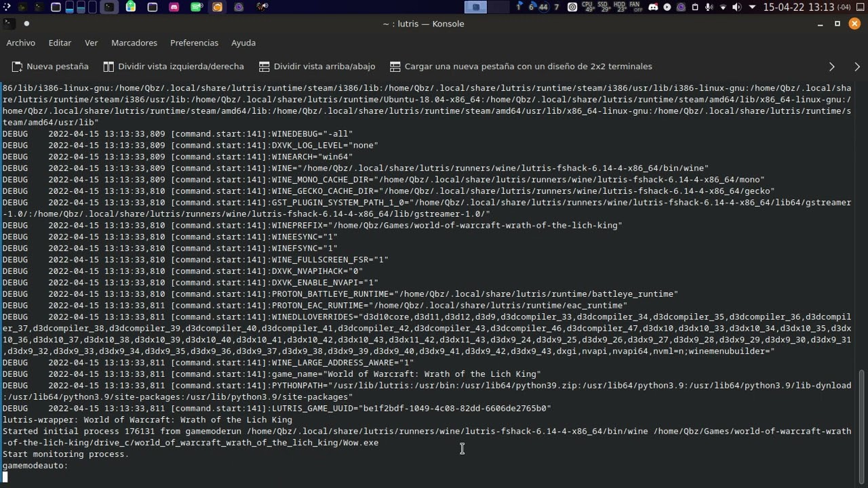Click the far-right toolbar arrow
Viewport: 868px width, 488px height.
pos(857,66)
